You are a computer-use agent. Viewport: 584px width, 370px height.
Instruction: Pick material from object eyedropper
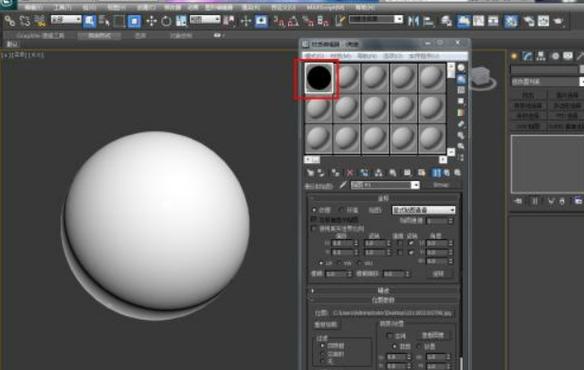(343, 185)
